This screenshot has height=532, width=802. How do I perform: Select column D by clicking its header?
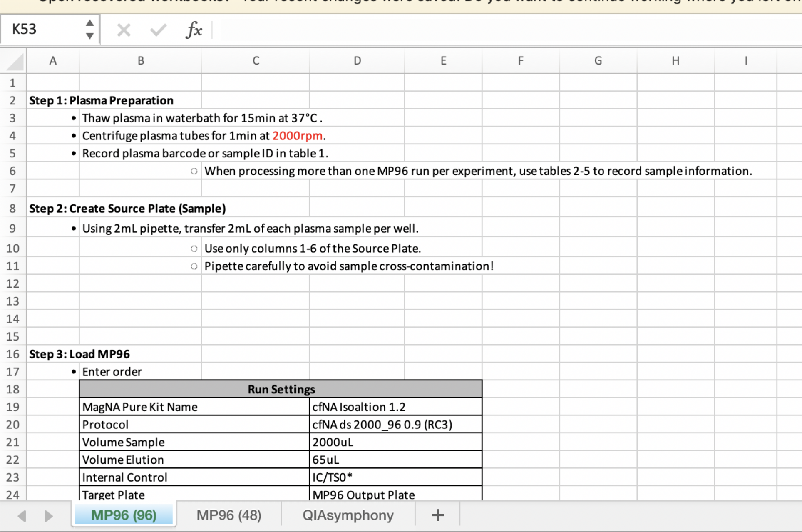click(357, 60)
